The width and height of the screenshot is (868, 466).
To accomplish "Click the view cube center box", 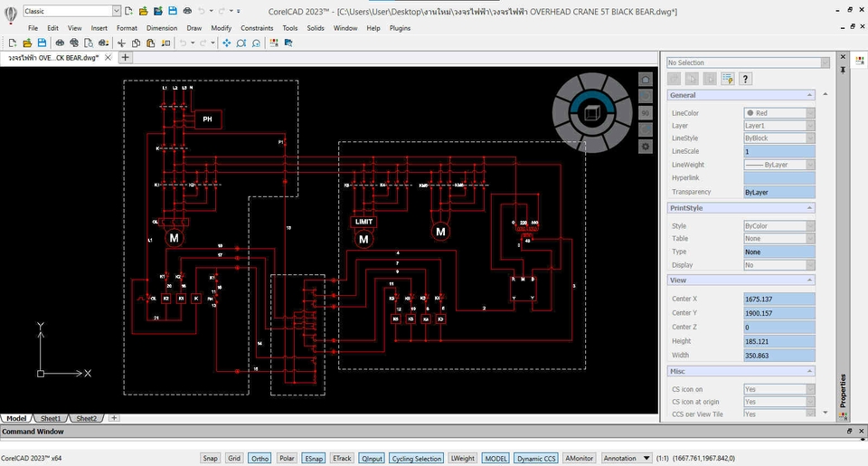I will 592,112.
